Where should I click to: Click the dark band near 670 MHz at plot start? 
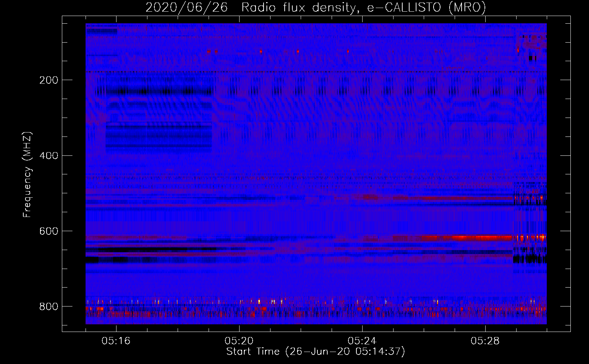(x=92, y=260)
